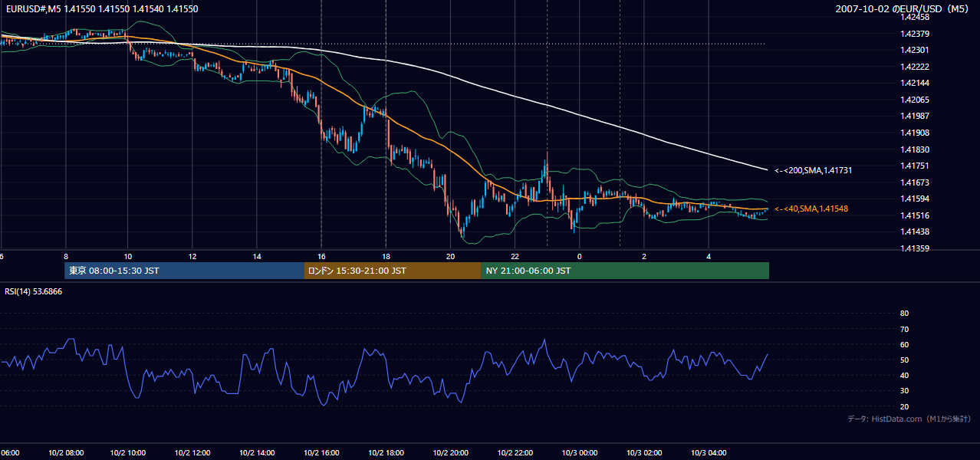The width and height of the screenshot is (980, 460).
Task: Click the RSI(14) 53.6866 indicator label
Action: coord(34,291)
